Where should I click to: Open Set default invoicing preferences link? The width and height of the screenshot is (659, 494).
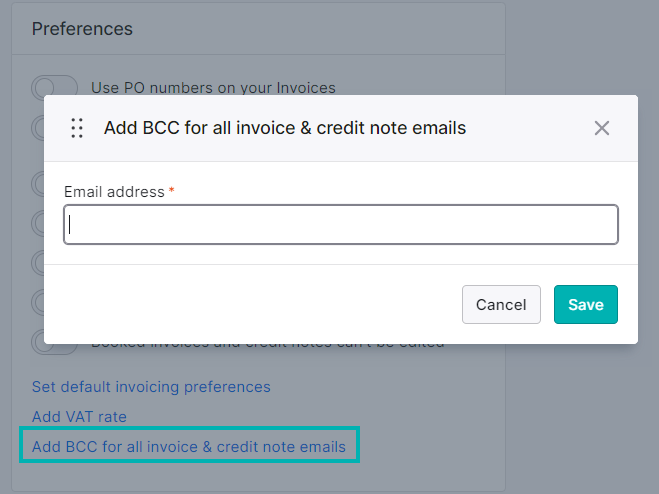coord(151,387)
